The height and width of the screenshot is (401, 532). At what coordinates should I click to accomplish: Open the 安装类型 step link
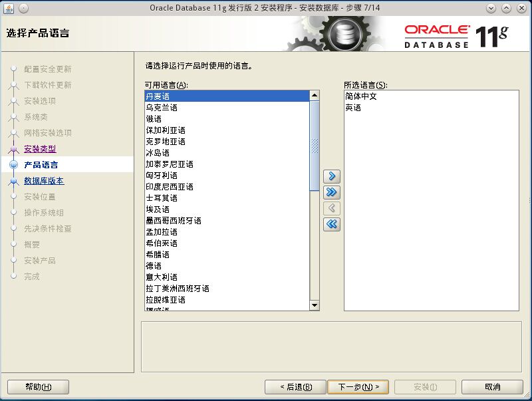tap(40, 149)
